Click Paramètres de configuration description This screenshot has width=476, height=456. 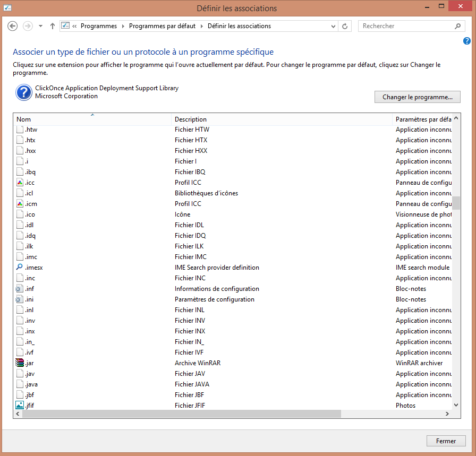point(214,299)
